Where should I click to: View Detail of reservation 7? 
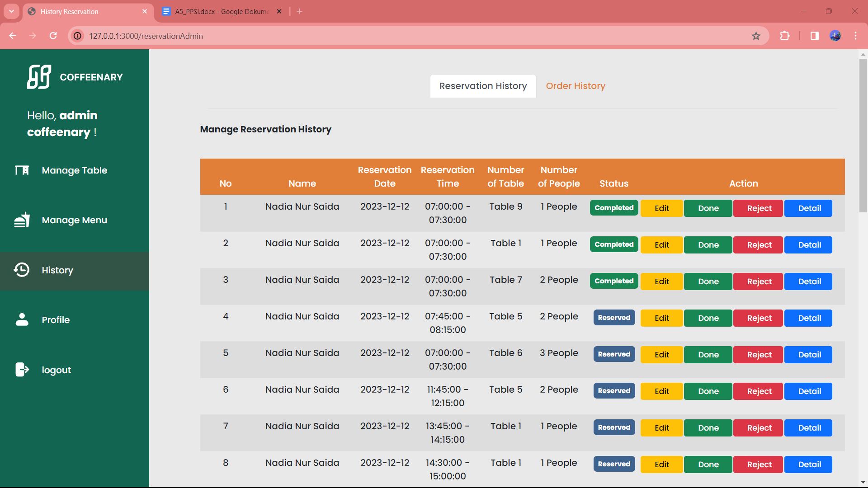[x=809, y=428]
